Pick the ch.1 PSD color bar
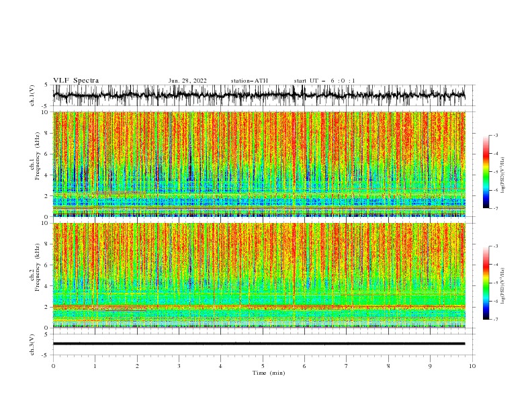This screenshot has width=532, height=411. point(486,172)
